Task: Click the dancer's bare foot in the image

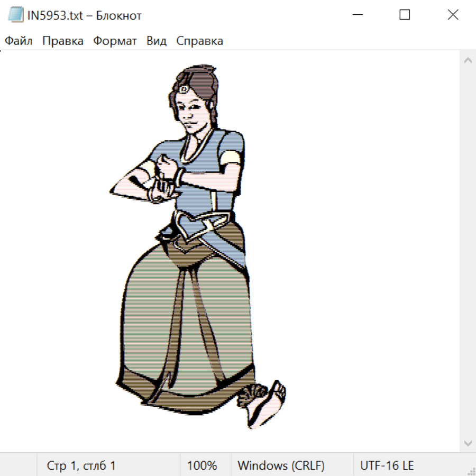Action: click(x=267, y=405)
